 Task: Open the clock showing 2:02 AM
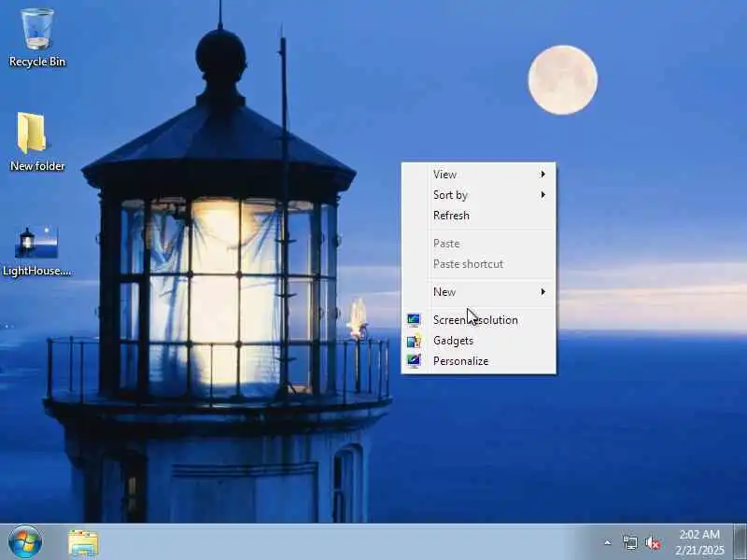699,534
